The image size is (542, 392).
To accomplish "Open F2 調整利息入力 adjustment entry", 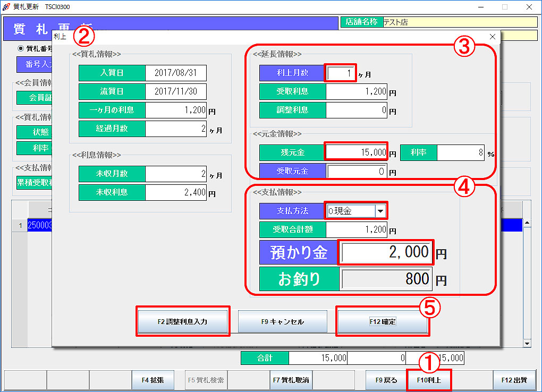I will point(183,322).
